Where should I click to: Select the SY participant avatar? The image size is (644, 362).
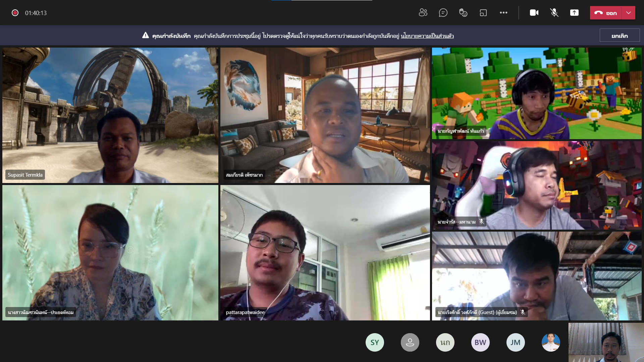(x=375, y=342)
